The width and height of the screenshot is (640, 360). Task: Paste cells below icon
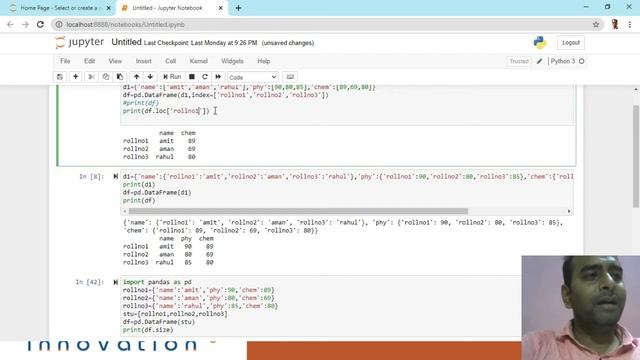120,77
